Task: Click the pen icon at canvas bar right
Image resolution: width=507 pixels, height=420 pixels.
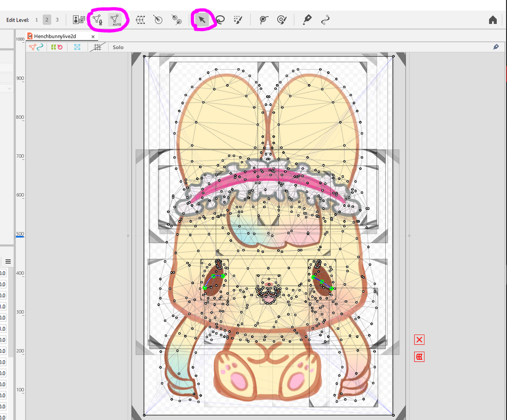Action: (496, 47)
